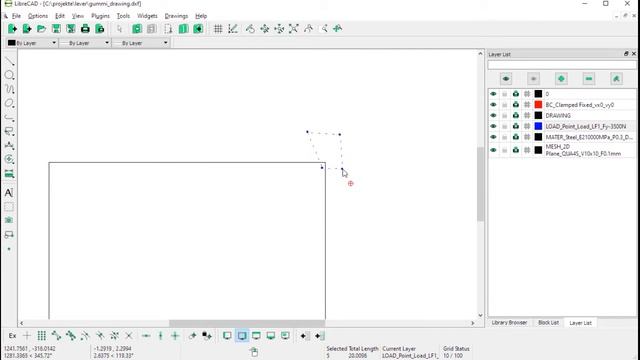Select the Line tool in left toolbar
The image size is (640, 360).
click(9, 62)
